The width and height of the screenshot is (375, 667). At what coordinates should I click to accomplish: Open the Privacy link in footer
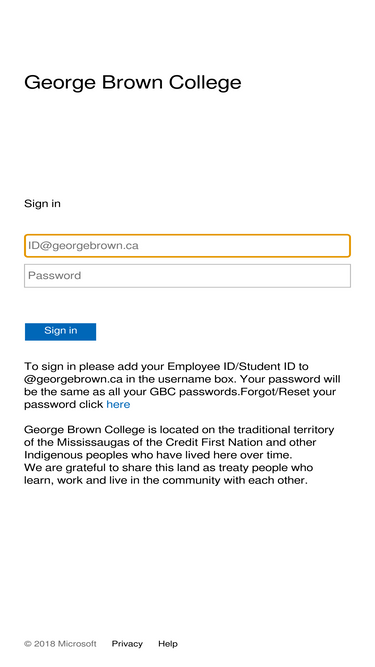coord(127,644)
